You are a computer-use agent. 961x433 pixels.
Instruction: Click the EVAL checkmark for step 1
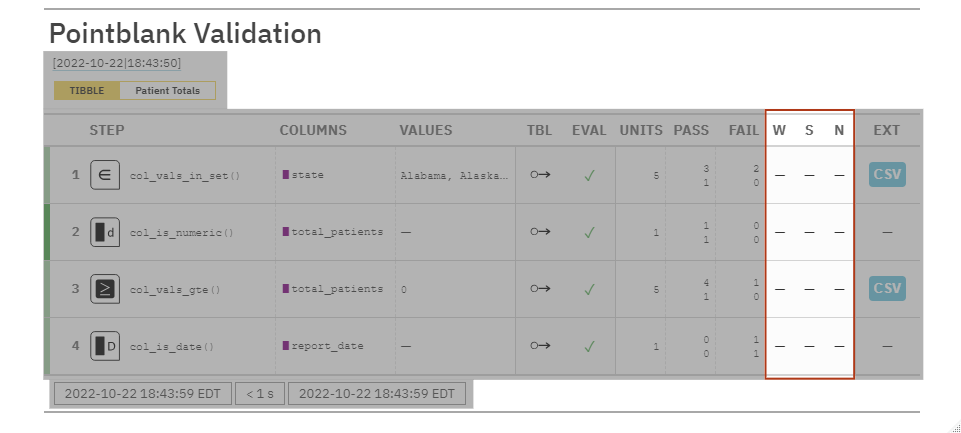(590, 175)
